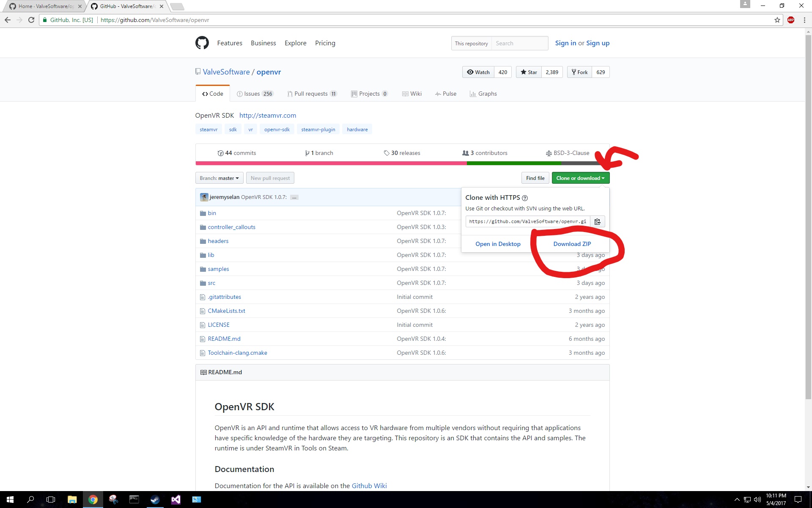Open the bin folder
Image resolution: width=812 pixels, height=508 pixels.
tap(212, 213)
